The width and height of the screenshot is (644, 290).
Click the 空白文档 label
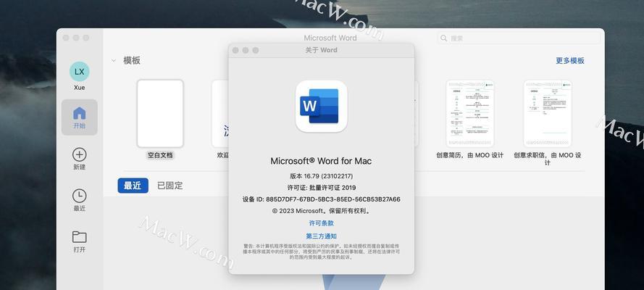pyautogui.click(x=160, y=155)
